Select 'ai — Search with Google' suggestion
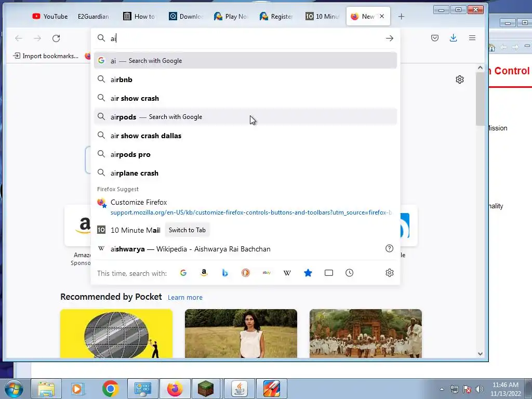 (245, 61)
